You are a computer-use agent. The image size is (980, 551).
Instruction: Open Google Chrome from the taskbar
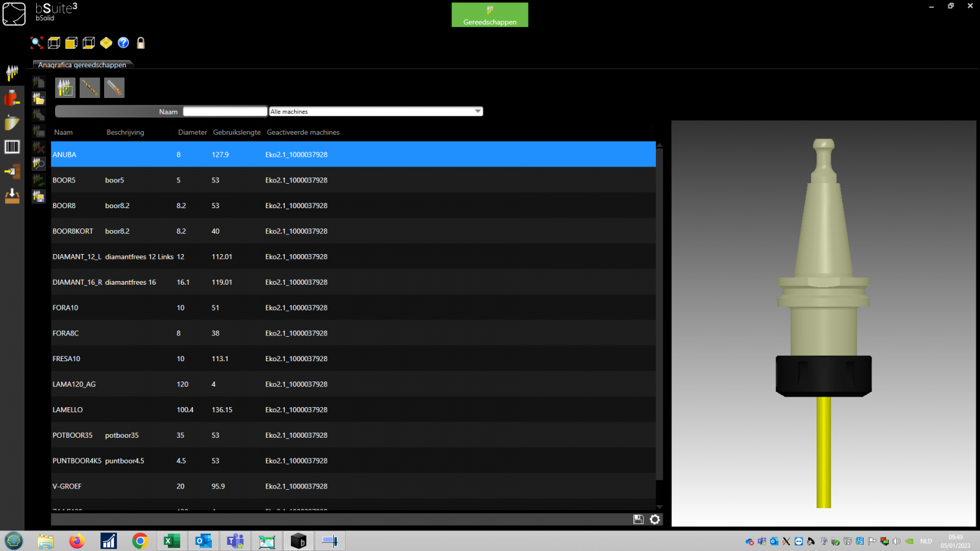140,541
